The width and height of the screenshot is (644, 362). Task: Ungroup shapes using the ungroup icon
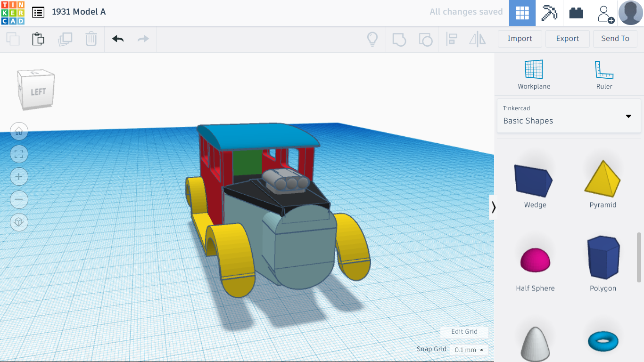tap(426, 39)
